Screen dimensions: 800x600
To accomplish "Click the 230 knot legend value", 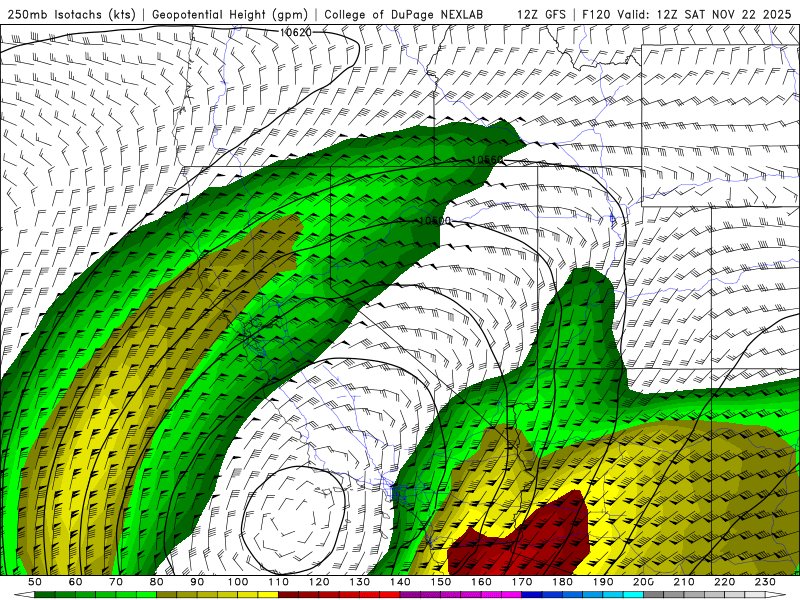I will 766,582.
